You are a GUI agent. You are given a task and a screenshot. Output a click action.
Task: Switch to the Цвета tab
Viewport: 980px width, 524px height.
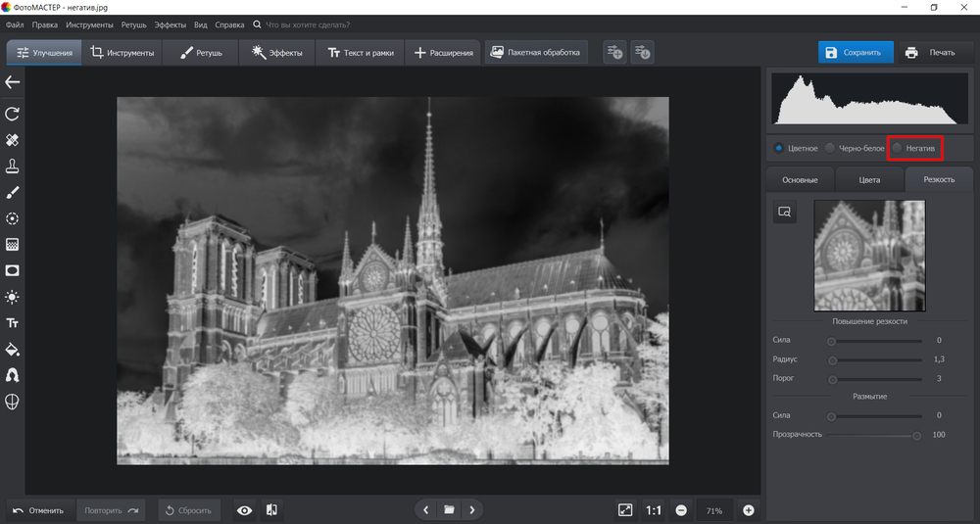coord(868,179)
